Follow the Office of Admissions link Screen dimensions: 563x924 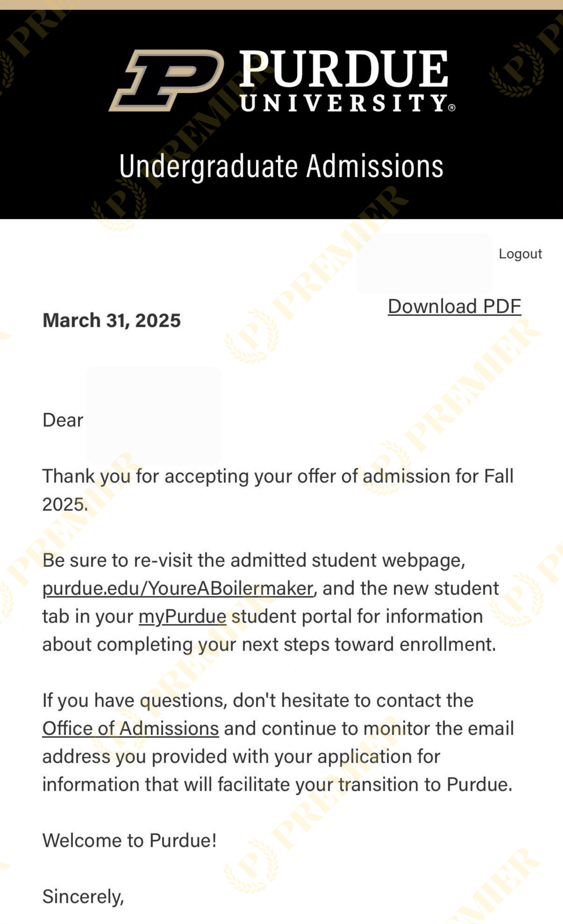130,729
